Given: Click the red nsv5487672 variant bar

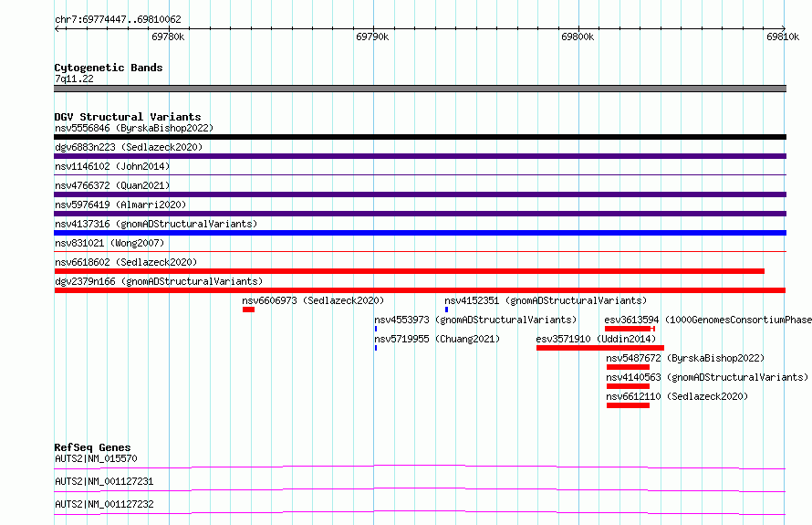Looking at the screenshot, I should pyautogui.click(x=628, y=367).
